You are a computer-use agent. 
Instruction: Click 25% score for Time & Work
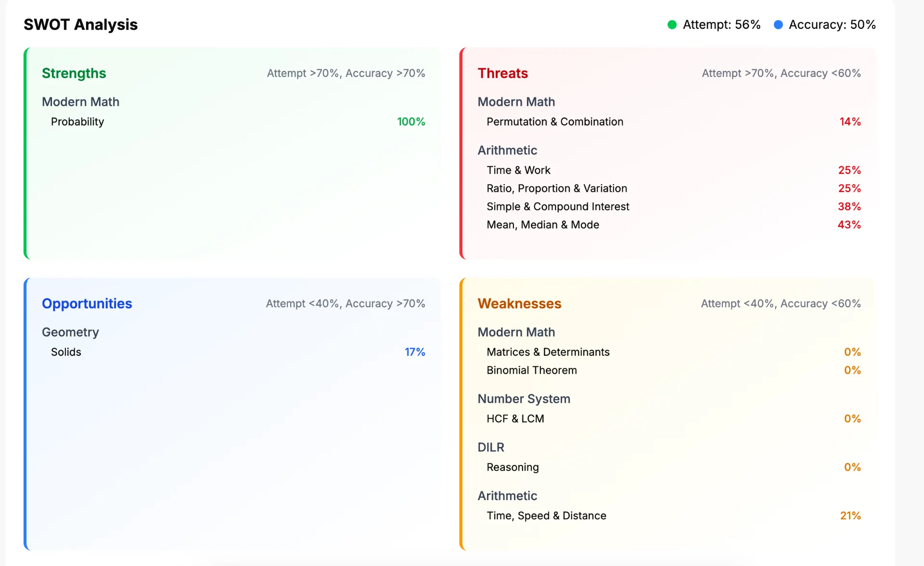849,170
